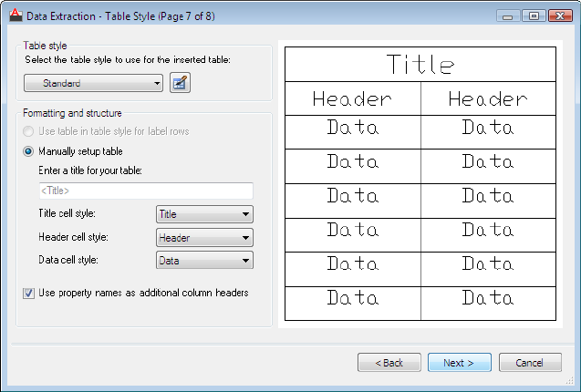Click the table title input field
This screenshot has height=392, width=581.
click(x=146, y=191)
